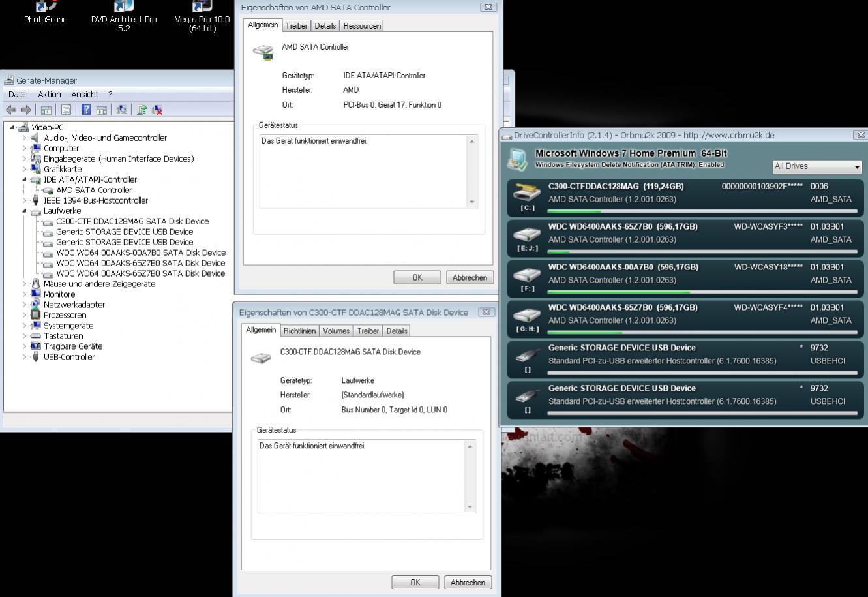Expand the Monitore node arrow
Screen dimensions: 868x597
pos(25,294)
